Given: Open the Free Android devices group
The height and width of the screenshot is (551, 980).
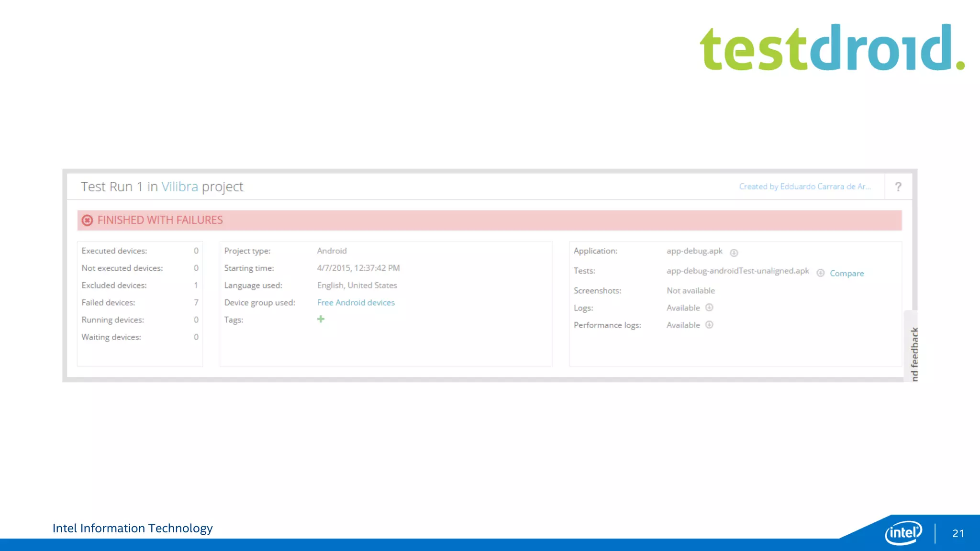Looking at the screenshot, I should click(x=356, y=302).
